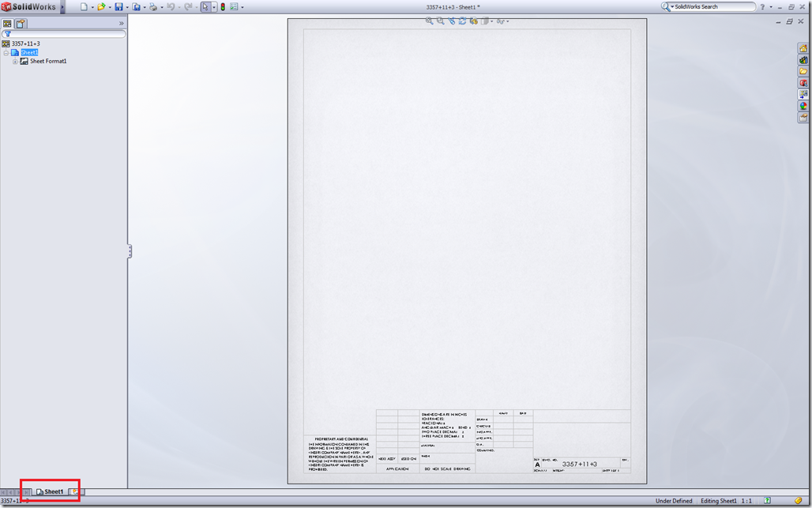The height and width of the screenshot is (508, 812).
Task: Open Custom Properties task pane tab
Action: coord(803,118)
